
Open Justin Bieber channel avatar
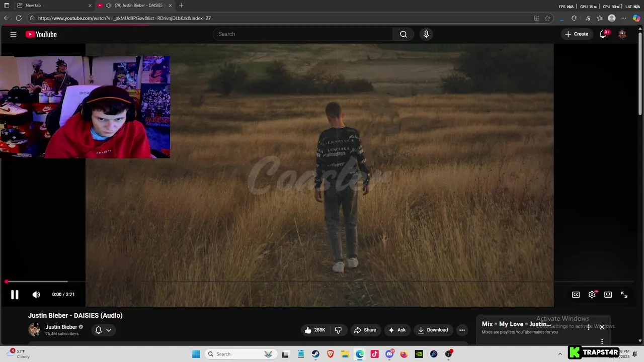point(34,330)
